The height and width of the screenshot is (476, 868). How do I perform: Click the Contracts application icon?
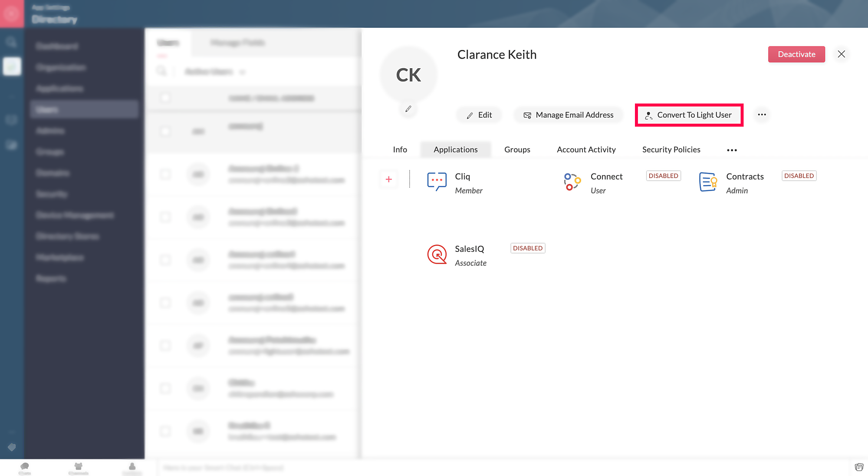click(708, 182)
